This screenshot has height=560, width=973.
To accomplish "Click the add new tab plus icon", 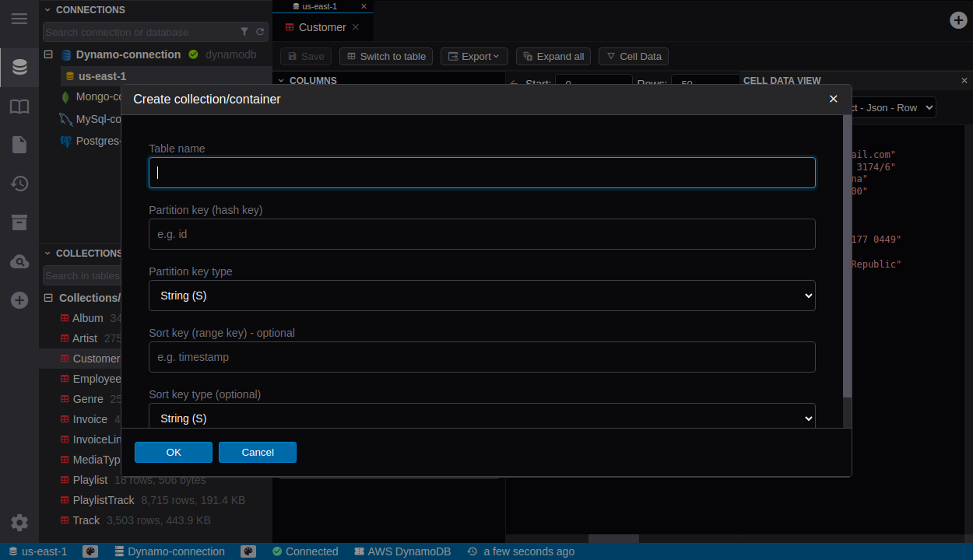I will 958,20.
